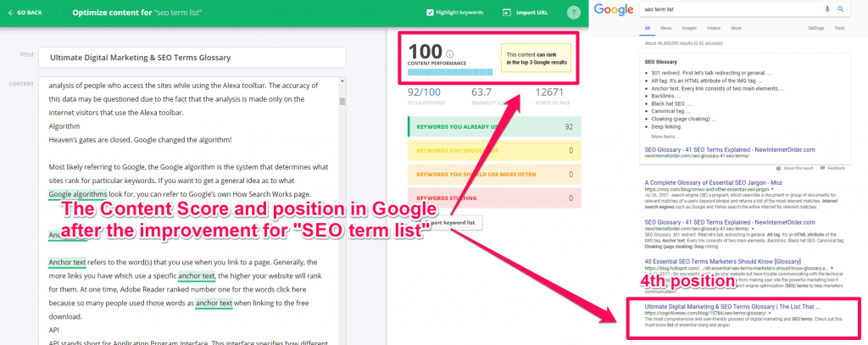868x345 pixels.
Task: Click the '63.7' readability score value
Action: point(482,92)
